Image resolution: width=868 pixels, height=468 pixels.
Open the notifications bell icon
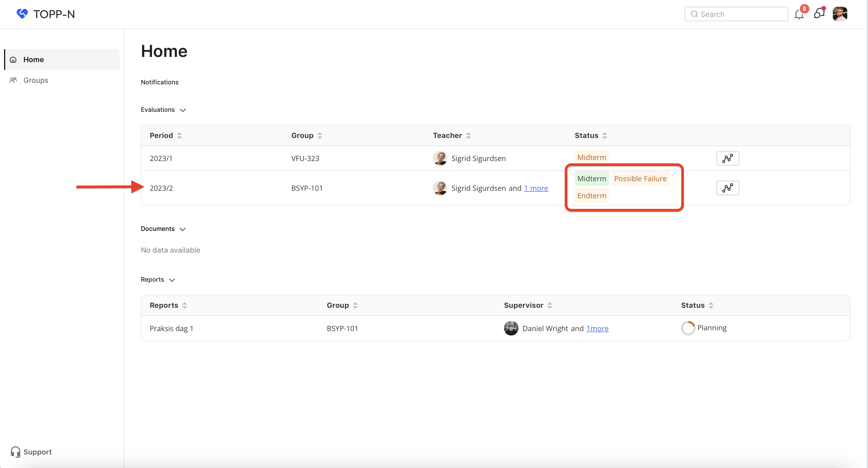point(799,14)
